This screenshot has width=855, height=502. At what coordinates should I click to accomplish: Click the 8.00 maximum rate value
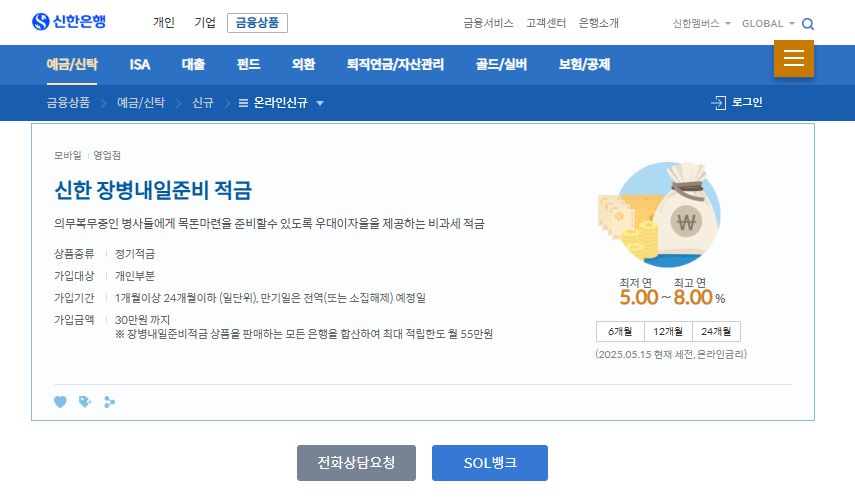click(693, 298)
